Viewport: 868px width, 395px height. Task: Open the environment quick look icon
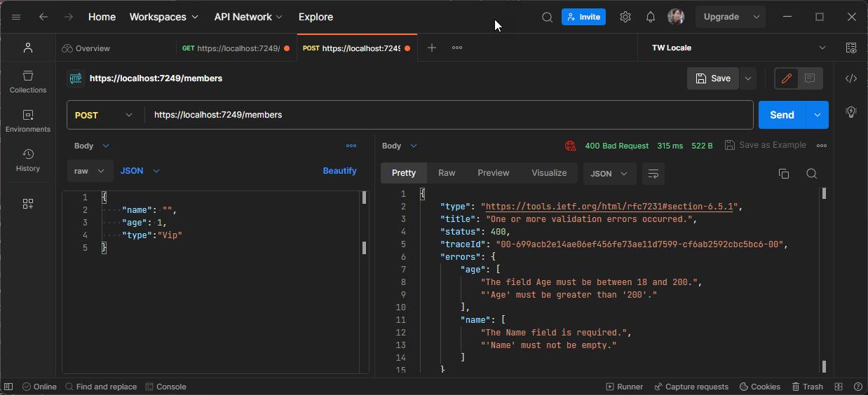[x=851, y=48]
